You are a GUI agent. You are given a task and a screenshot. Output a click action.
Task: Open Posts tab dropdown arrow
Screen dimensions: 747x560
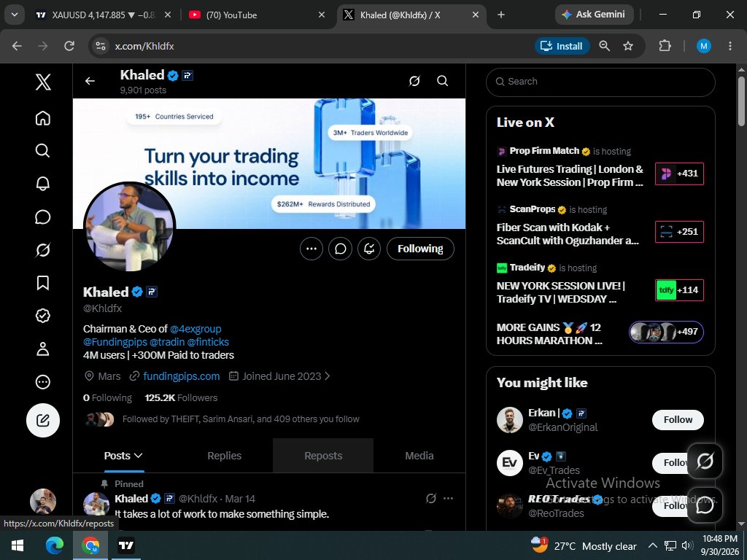(138, 456)
